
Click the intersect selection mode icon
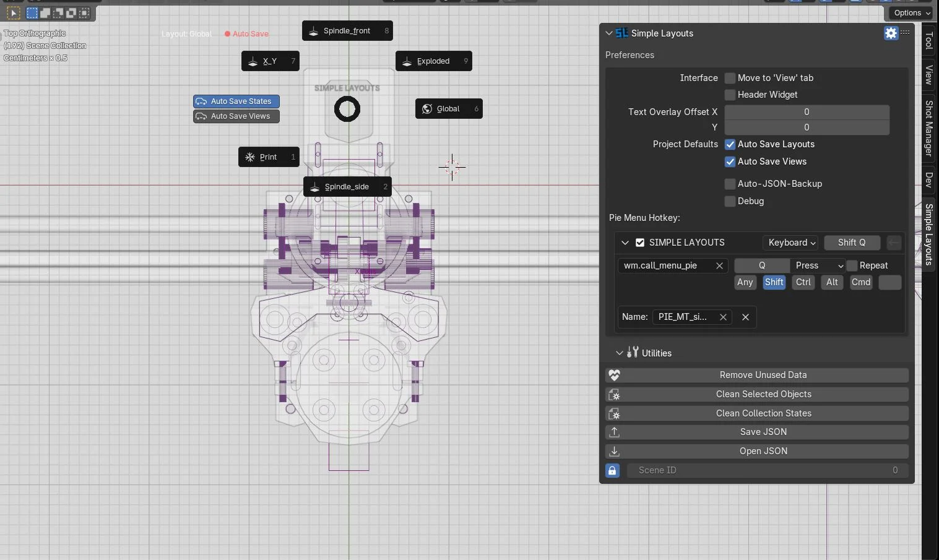click(84, 12)
